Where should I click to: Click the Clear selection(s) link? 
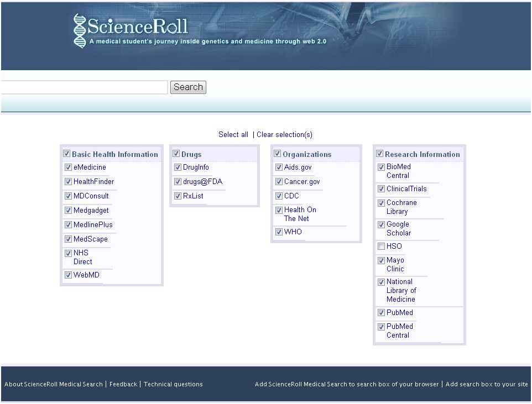(x=284, y=135)
